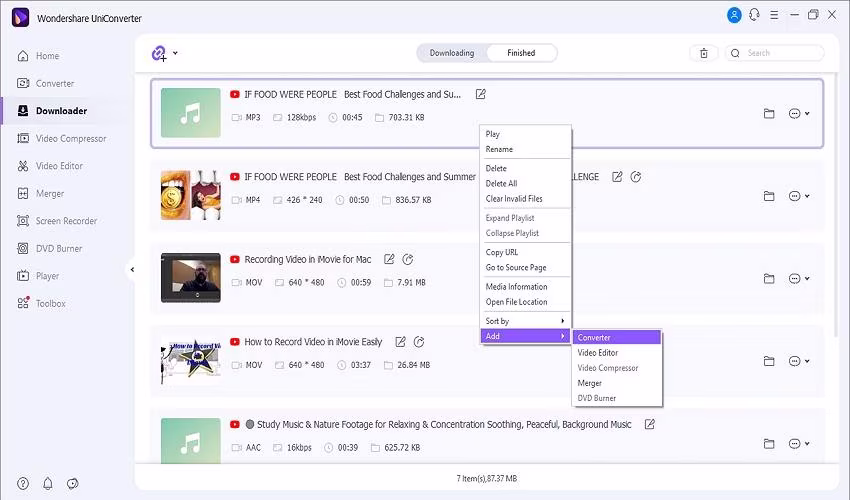Viewport: 850px width, 500px height.
Task: Open more options for the Study Music item
Action: click(799, 444)
